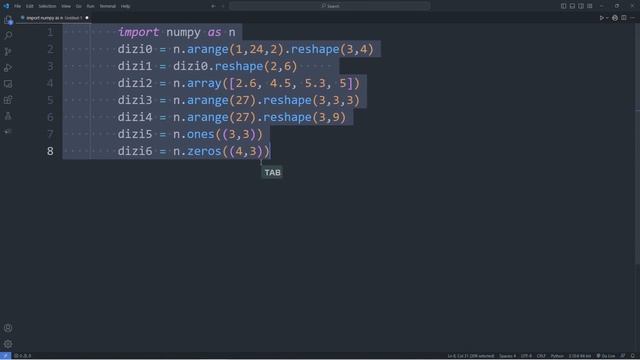
Task: Open the Terminal menu
Action: 108,6
